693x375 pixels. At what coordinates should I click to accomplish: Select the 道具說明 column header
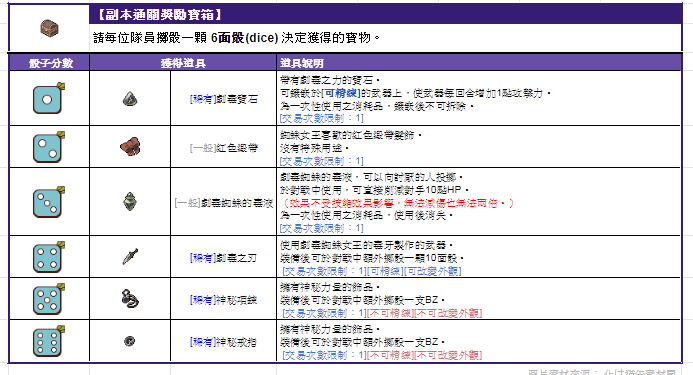click(x=479, y=63)
